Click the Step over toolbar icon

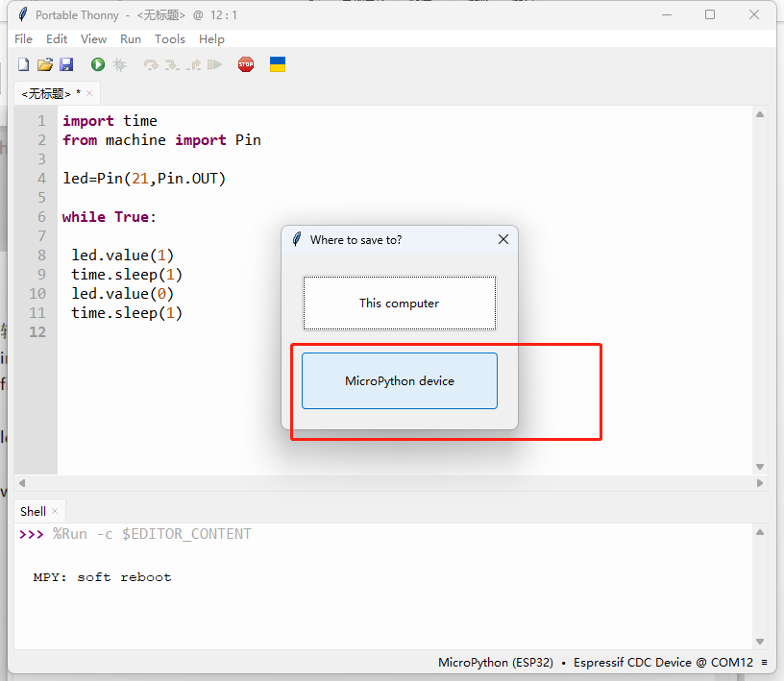coord(151,65)
